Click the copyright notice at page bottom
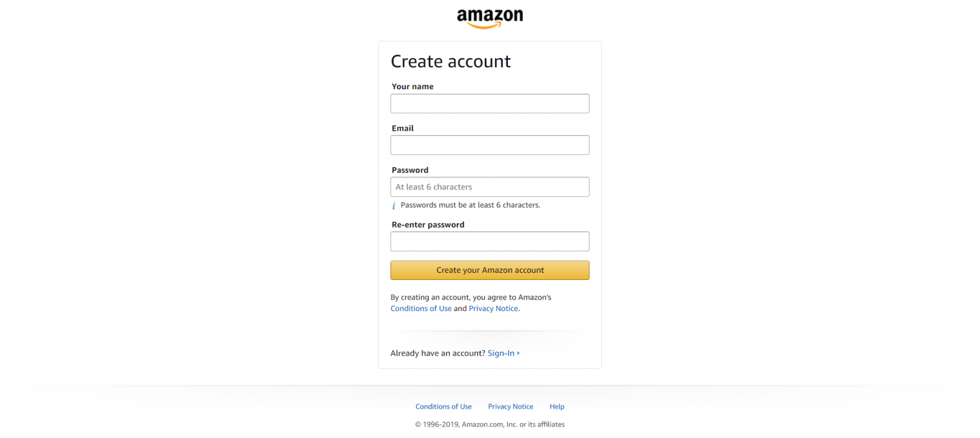Viewport: 980px width, 438px height. click(489, 424)
